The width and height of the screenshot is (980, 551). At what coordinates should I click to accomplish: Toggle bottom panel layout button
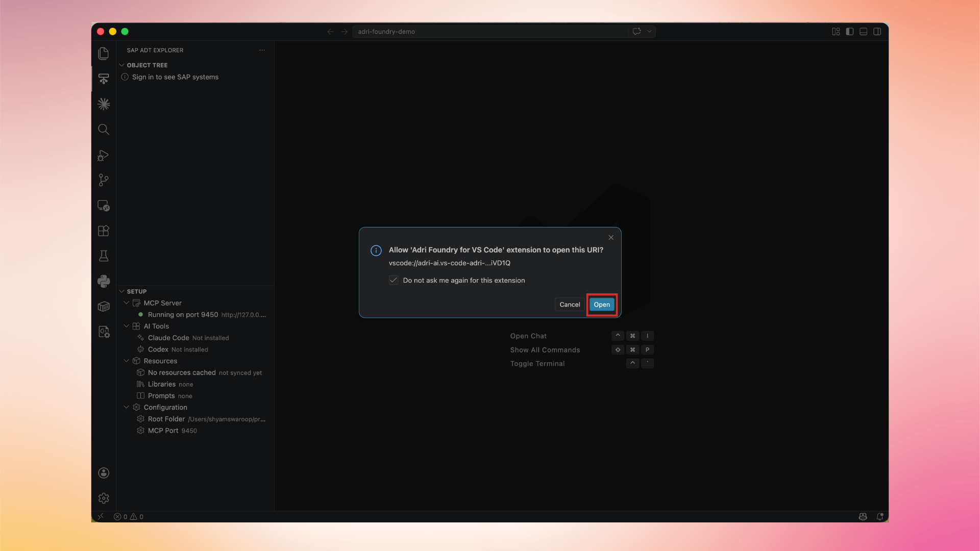[863, 32]
